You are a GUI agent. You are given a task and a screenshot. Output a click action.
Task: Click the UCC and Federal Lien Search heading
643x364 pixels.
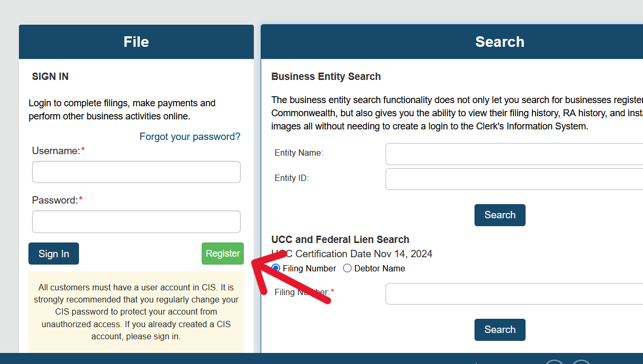[340, 240]
